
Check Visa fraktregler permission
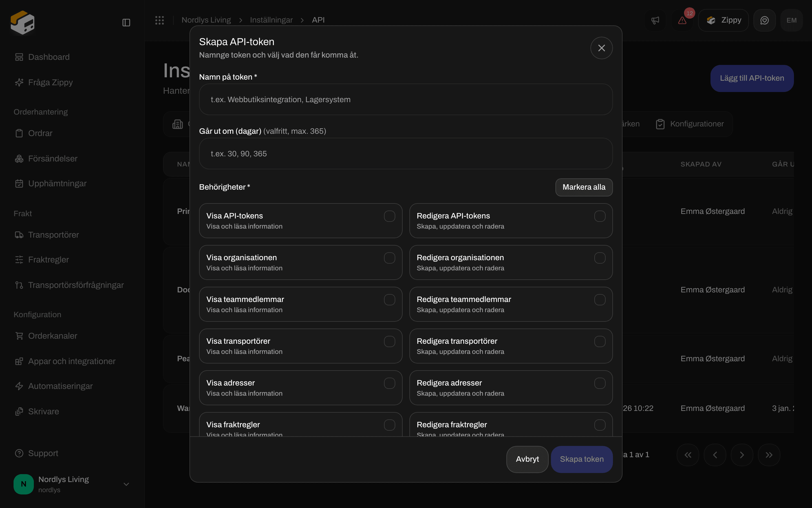[x=389, y=425]
